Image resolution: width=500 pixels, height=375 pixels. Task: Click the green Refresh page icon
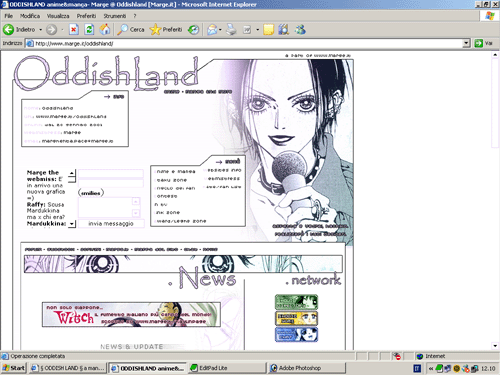point(89,30)
